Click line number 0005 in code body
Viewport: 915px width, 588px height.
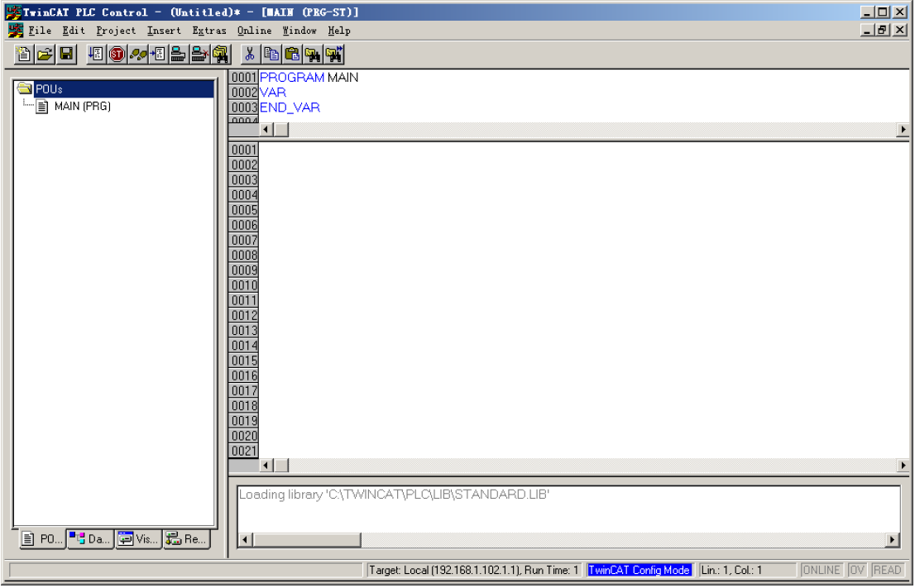[244, 210]
